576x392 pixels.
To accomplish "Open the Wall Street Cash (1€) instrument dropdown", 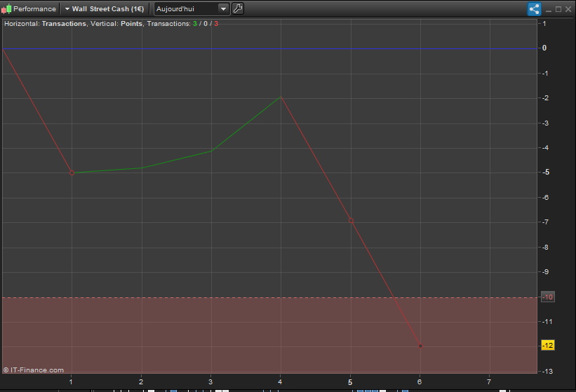I will (105, 9).
